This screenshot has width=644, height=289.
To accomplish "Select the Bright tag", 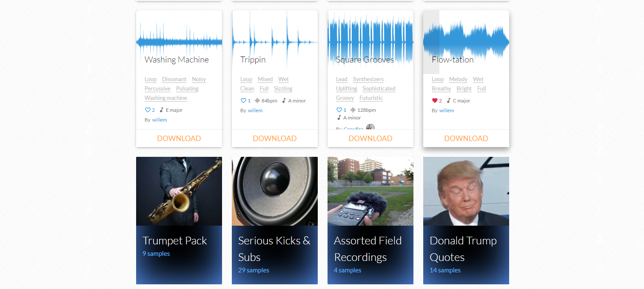I will (464, 89).
